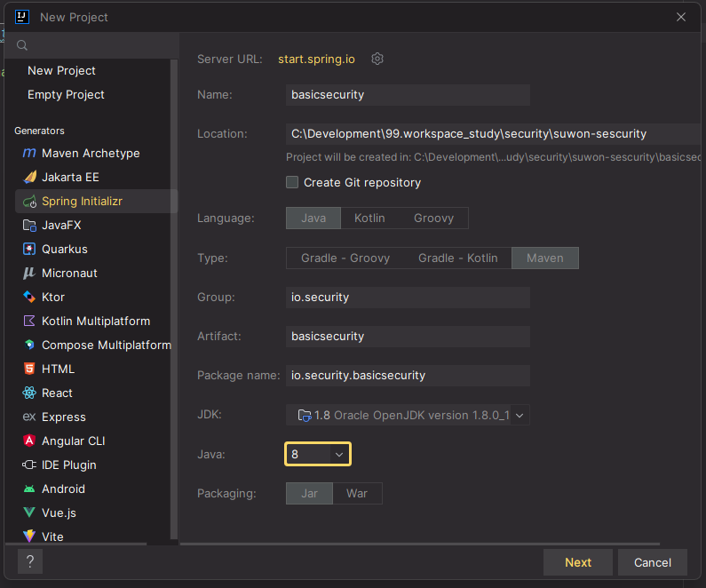The width and height of the screenshot is (706, 588).
Task: Select Kotlin Multiplatform generator label
Action: [96, 321]
